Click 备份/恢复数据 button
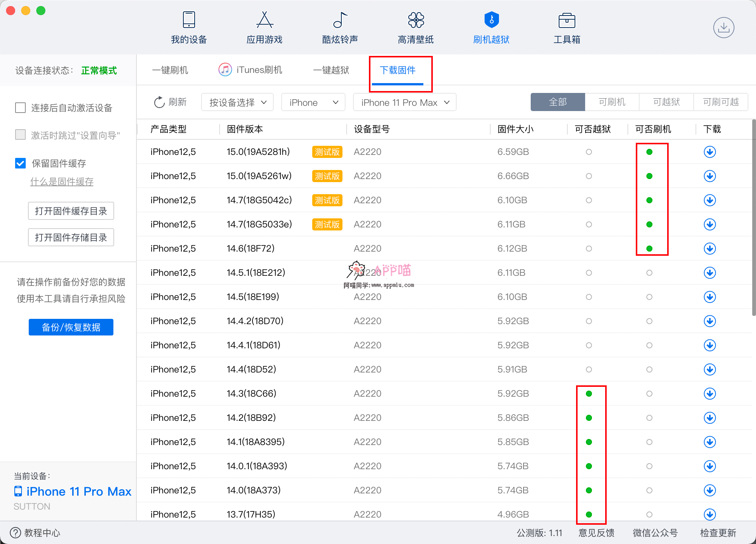Screen dimensions: 756x544 tap(71, 327)
